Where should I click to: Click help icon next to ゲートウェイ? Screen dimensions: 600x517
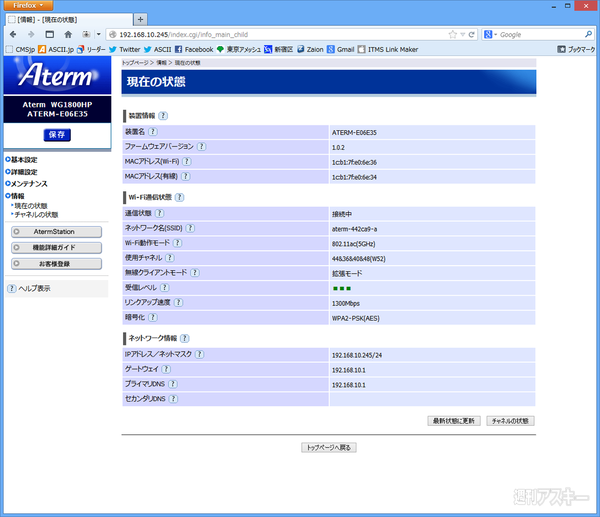tap(166, 369)
